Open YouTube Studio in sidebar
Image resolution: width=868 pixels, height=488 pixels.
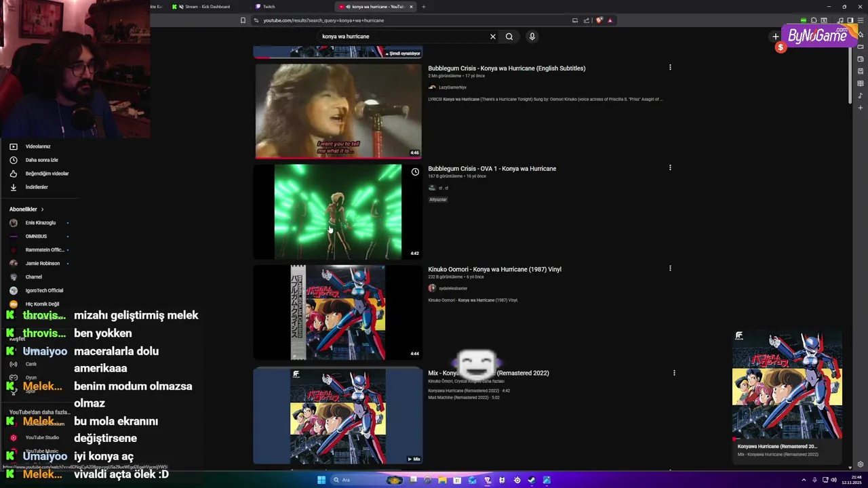click(x=42, y=438)
